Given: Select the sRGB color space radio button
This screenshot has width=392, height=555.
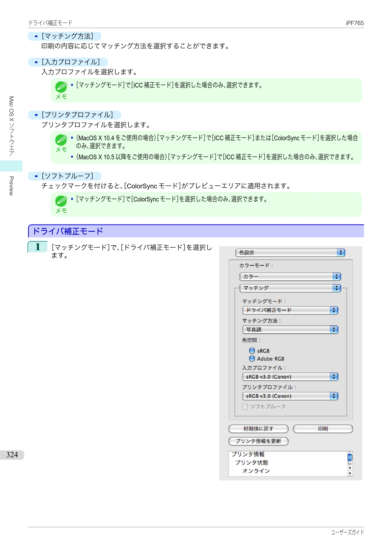Looking at the screenshot, I should 252,351.
